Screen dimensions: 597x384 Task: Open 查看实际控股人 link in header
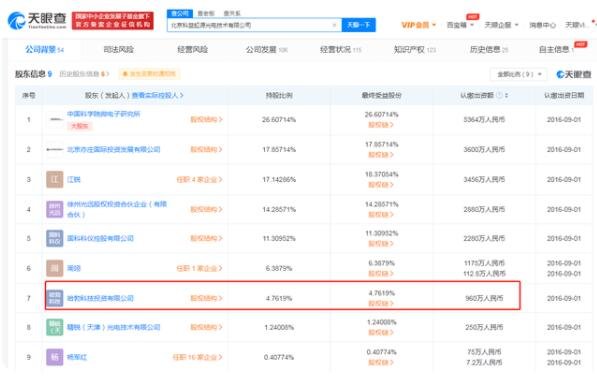point(158,96)
